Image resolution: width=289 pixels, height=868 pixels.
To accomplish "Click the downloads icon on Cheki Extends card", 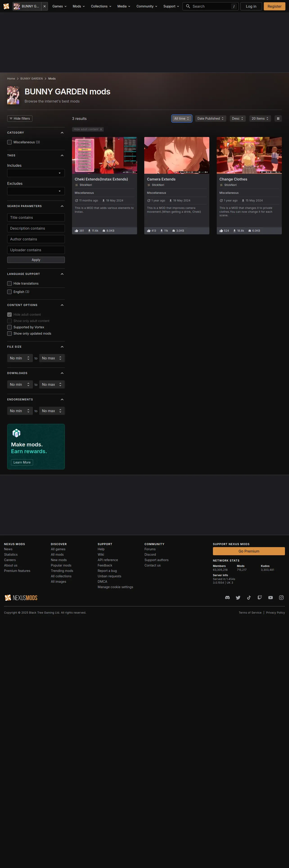I will pyautogui.click(x=89, y=231).
